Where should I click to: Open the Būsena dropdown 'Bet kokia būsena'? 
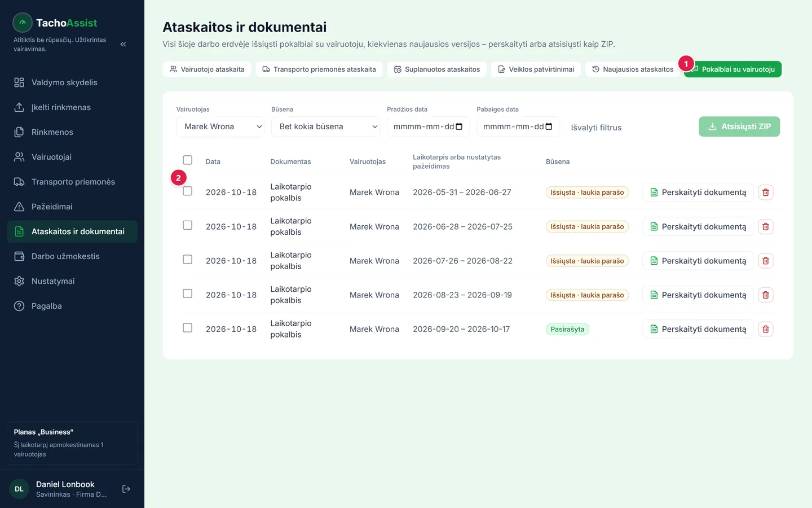pyautogui.click(x=326, y=126)
